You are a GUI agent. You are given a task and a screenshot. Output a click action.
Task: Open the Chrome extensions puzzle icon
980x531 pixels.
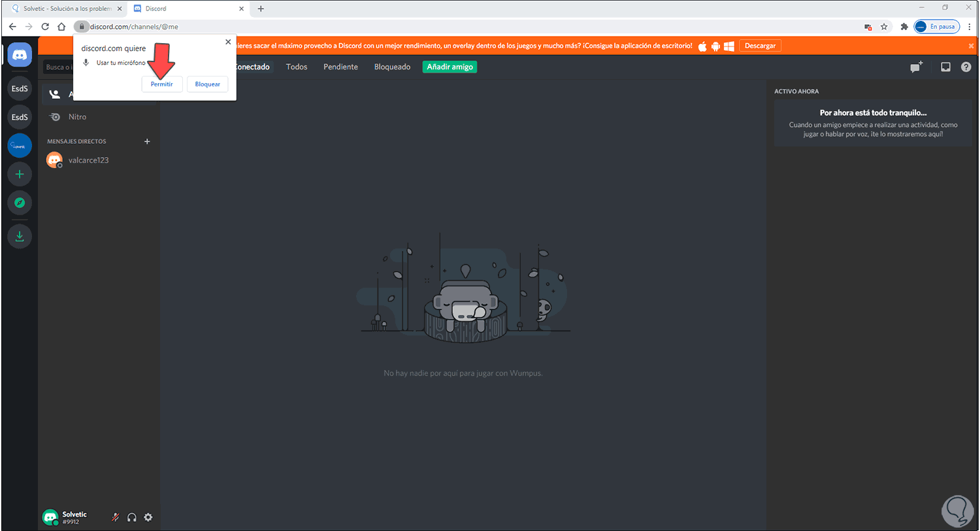click(904, 27)
